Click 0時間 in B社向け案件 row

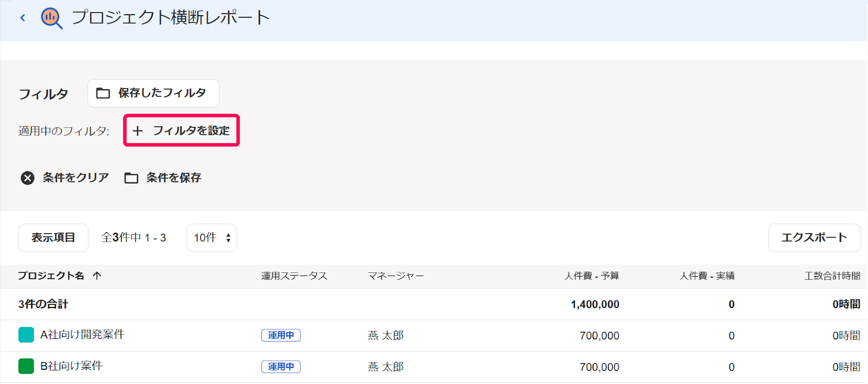[x=846, y=367]
